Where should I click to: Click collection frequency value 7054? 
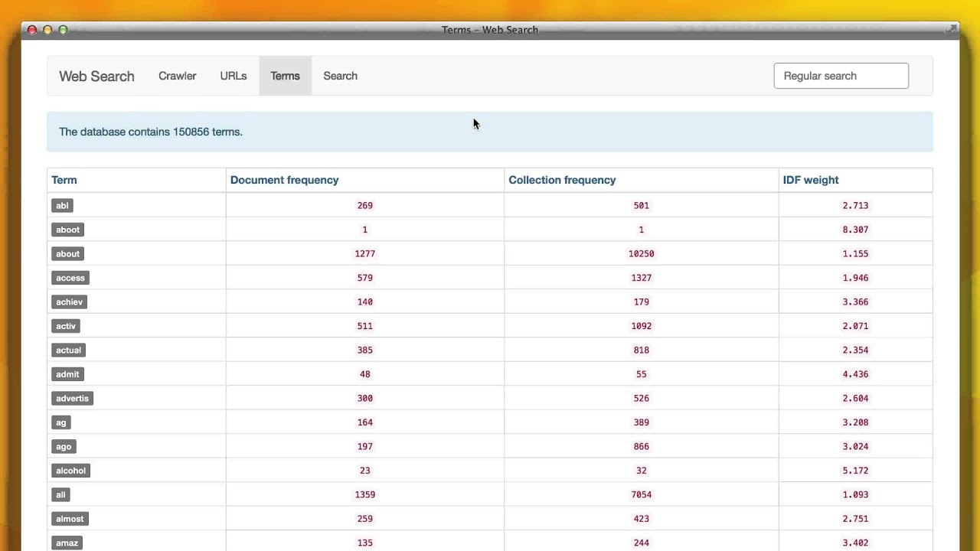tap(641, 494)
